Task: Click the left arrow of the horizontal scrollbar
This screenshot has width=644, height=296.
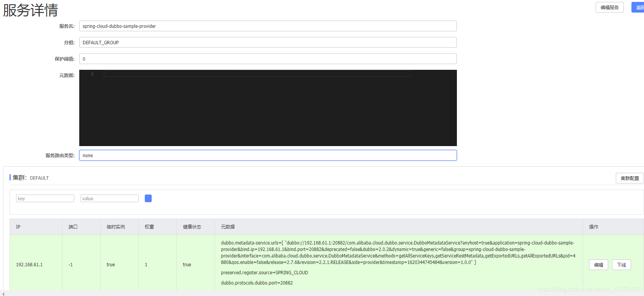Action: [x=3, y=294]
